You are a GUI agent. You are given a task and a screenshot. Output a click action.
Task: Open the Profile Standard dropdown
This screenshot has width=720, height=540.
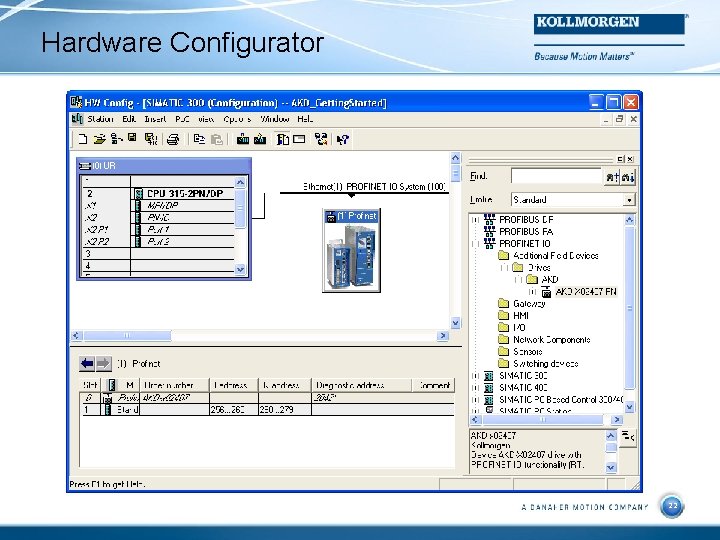click(x=629, y=200)
